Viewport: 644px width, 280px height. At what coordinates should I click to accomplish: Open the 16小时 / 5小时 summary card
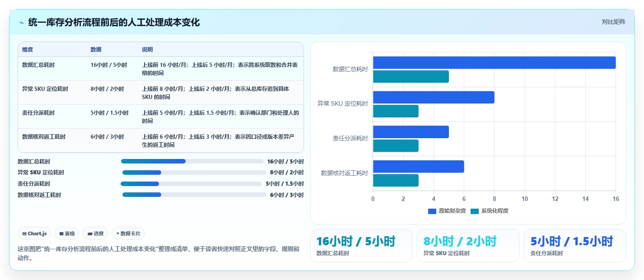(361, 246)
